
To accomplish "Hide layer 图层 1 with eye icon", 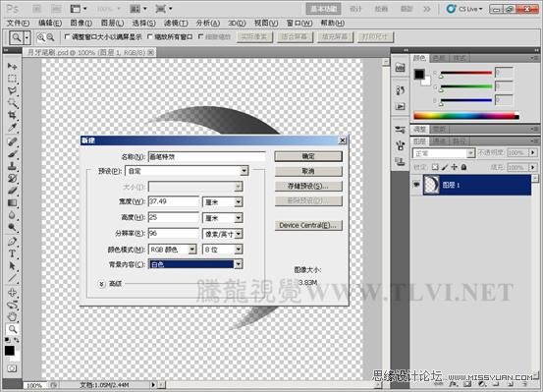I will (416, 185).
